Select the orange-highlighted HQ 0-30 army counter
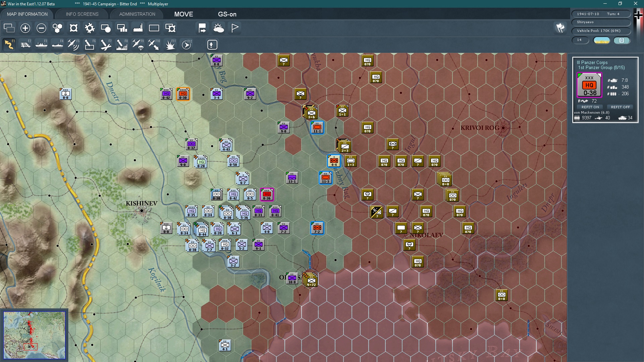Viewport: 644px width, 362px height. coord(183,94)
